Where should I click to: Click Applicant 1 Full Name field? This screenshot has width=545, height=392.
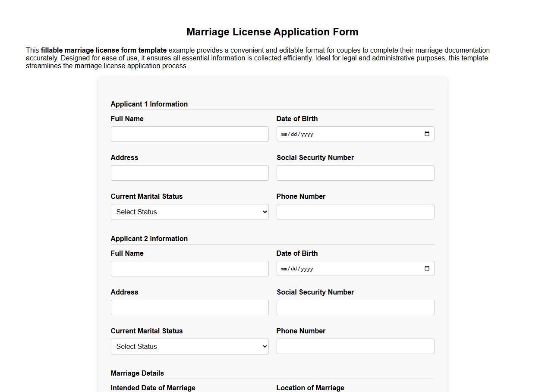point(190,134)
